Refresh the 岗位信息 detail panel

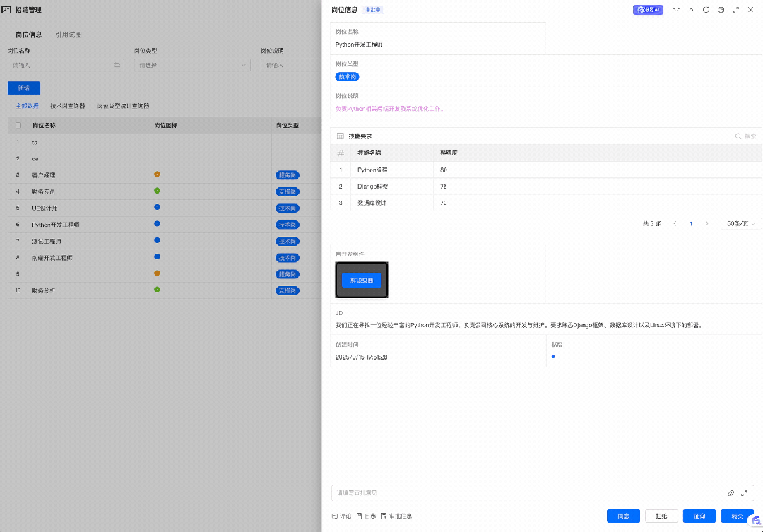pyautogui.click(x=706, y=10)
